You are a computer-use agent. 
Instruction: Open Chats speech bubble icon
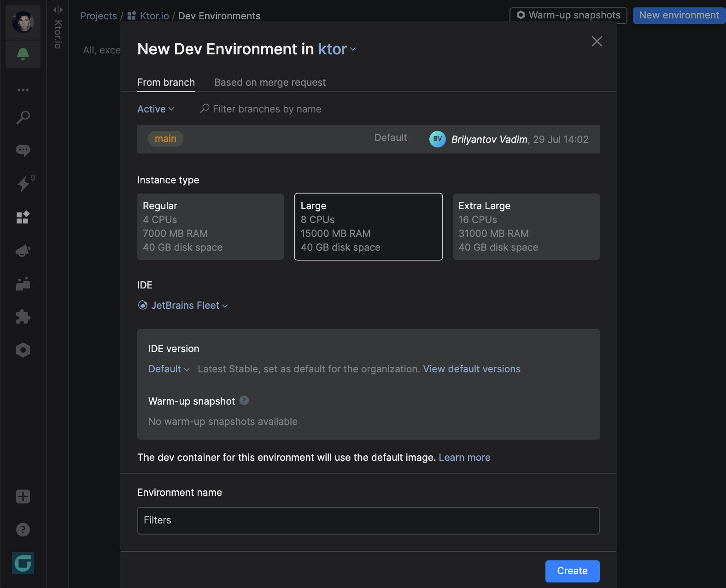tap(23, 151)
